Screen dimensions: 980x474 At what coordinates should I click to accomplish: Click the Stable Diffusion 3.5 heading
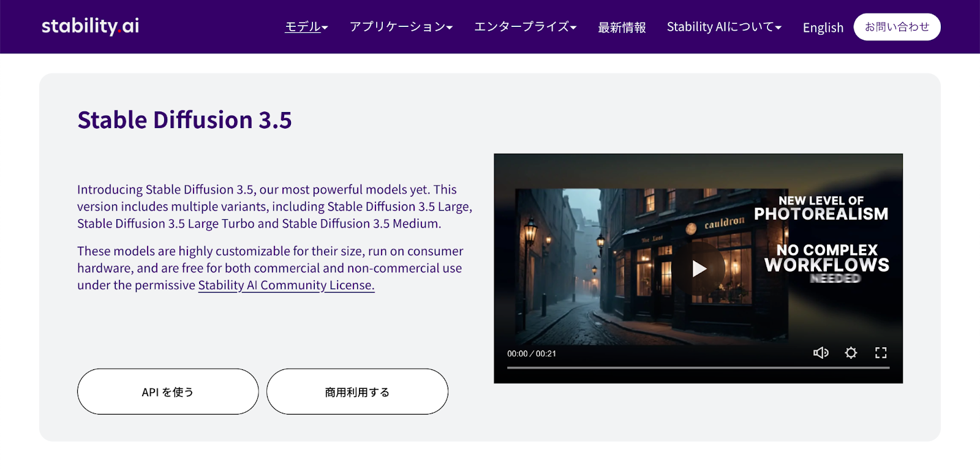(x=184, y=120)
